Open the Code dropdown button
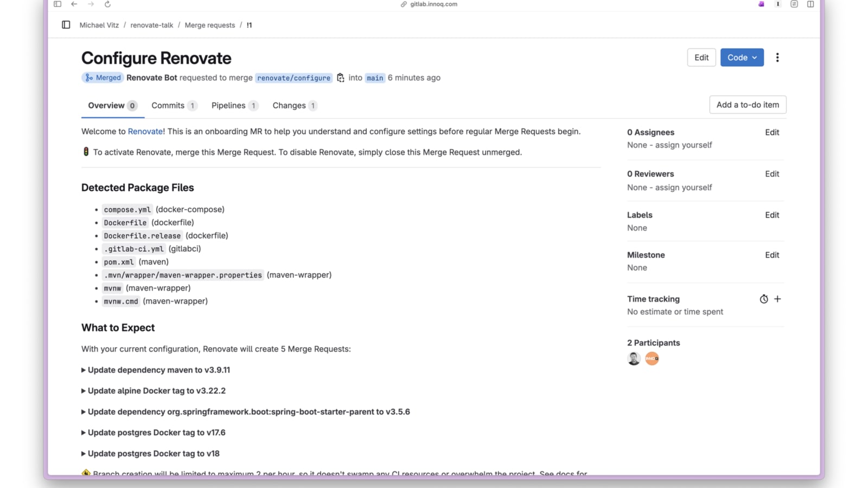868x488 pixels. 742,57
